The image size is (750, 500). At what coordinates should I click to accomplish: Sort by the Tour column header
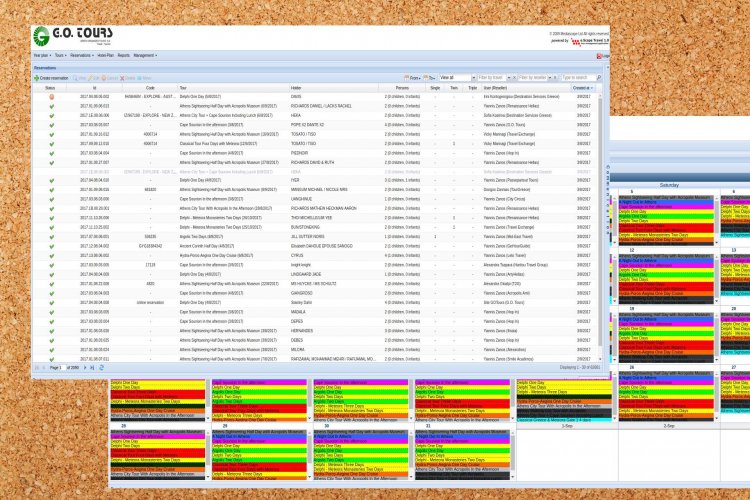(x=233, y=88)
